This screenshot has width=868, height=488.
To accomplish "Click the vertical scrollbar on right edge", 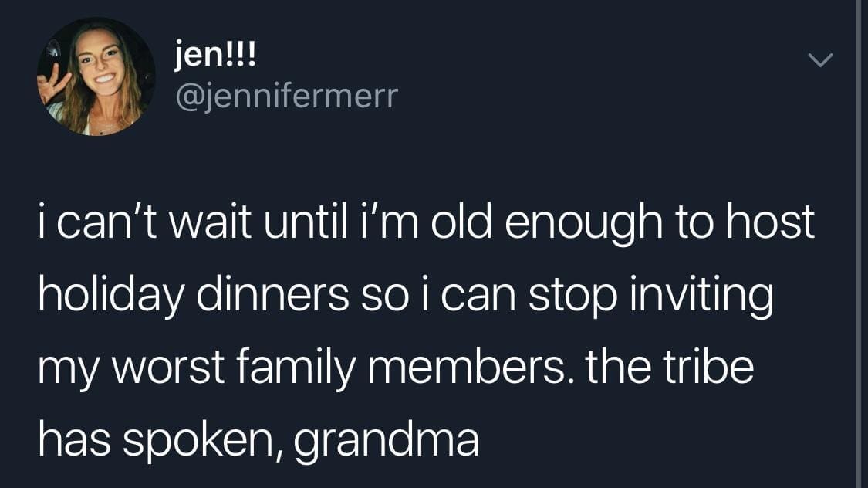I will tap(859, 244).
